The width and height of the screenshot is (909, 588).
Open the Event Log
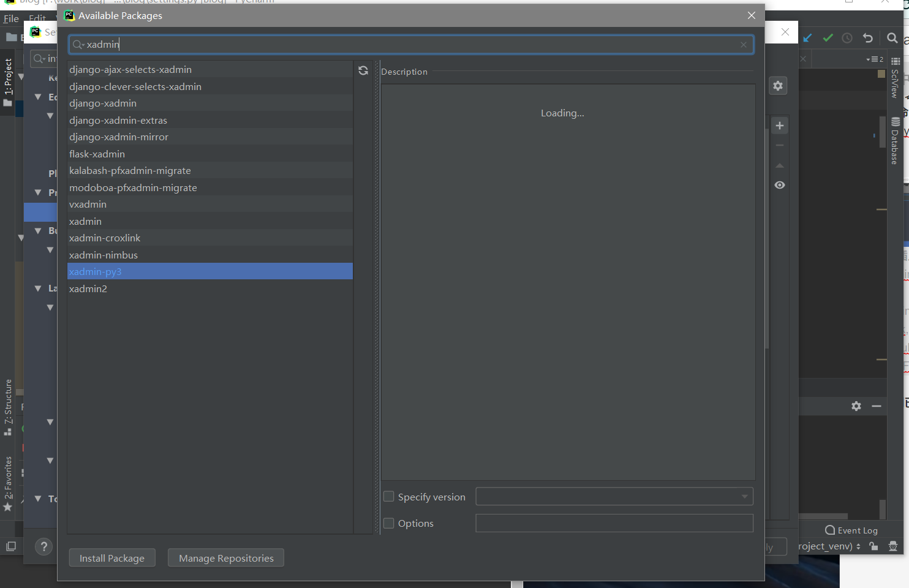pos(851,530)
